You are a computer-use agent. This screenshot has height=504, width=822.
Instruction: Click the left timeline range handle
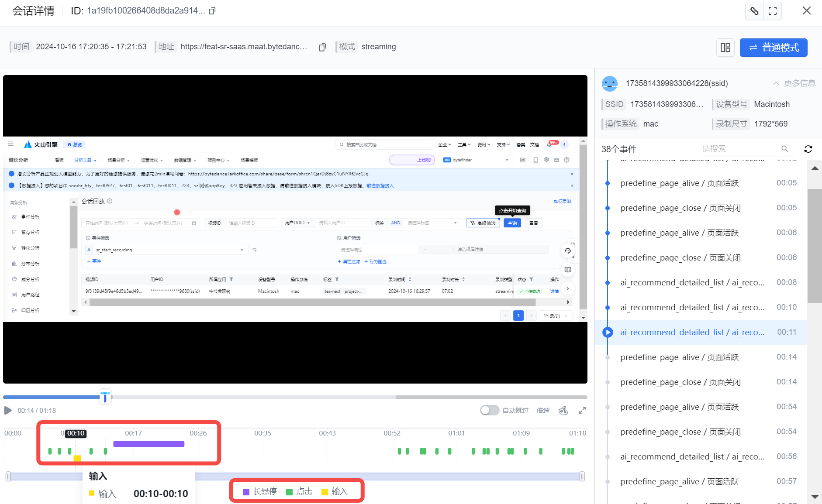pyautogui.click(x=8, y=477)
